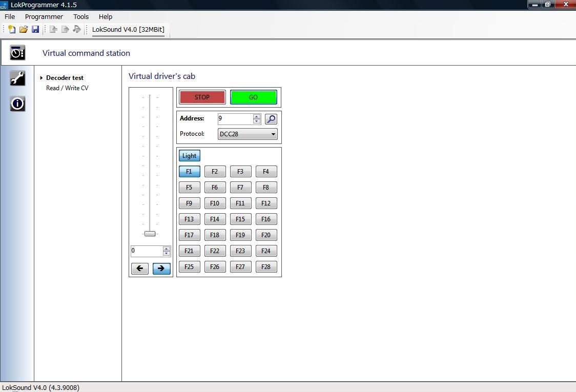Select Read / Write CV in sidebar
Image resolution: width=576 pixels, height=392 pixels.
[x=67, y=88]
